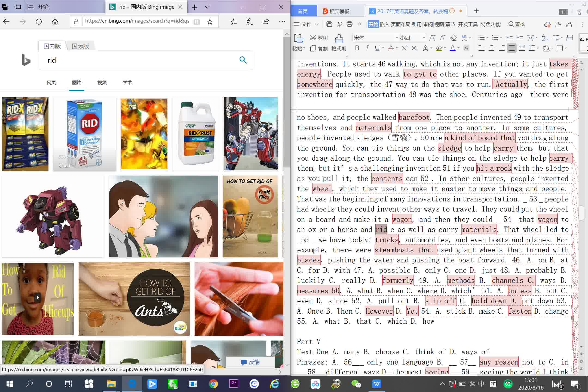Click the WPS share icon at top right
Image resolution: width=588 pixels, height=392 pixels.
[569, 24]
